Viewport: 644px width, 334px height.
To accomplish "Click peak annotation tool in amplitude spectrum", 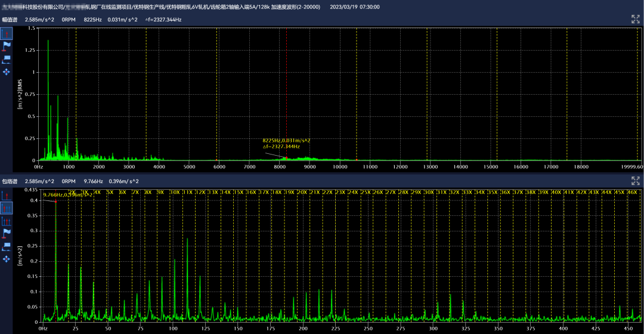I will [x=7, y=59].
